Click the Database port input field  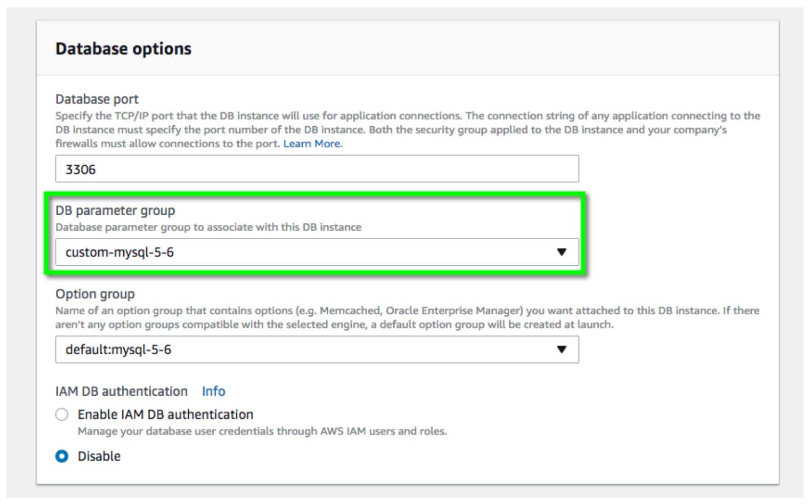[317, 169]
